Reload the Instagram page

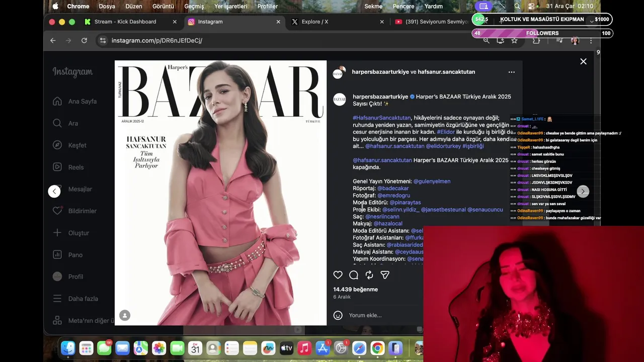pyautogui.click(x=84, y=40)
